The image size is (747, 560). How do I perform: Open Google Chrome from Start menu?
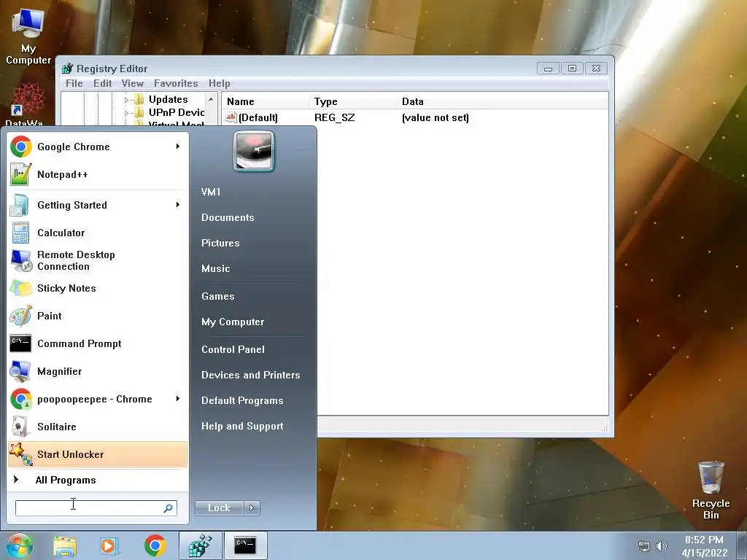pos(97,147)
